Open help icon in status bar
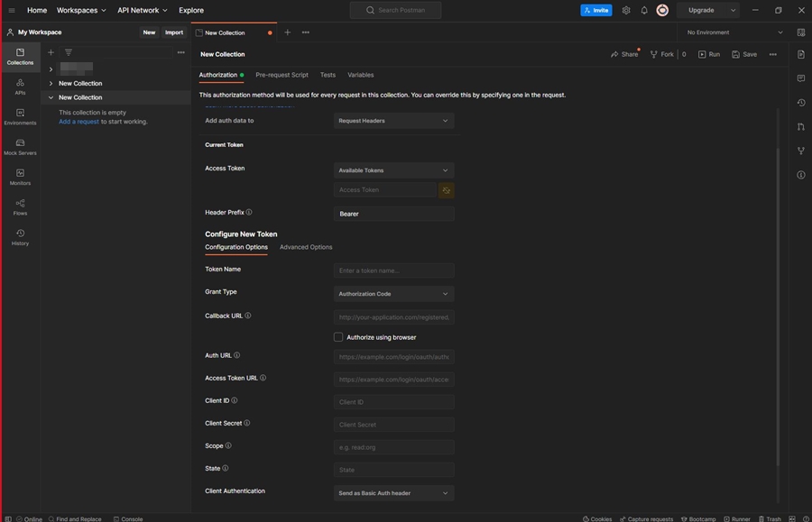812x522 pixels. [x=806, y=519]
